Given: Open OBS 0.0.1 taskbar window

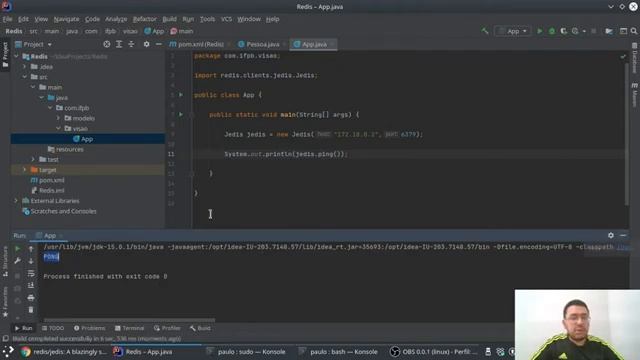Looking at the screenshot, I should (433, 352).
